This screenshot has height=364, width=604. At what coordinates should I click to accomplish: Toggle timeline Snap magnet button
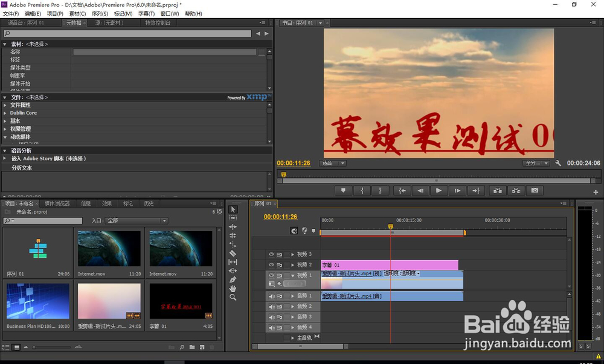[294, 231]
